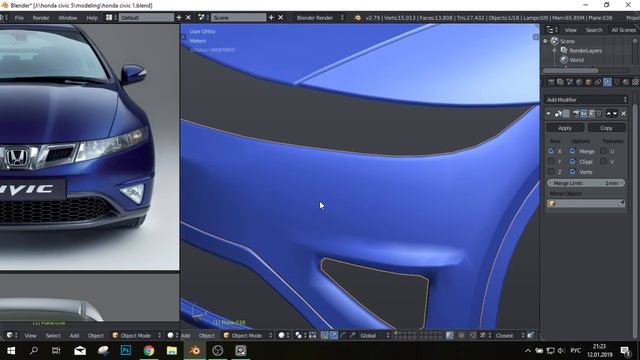This screenshot has width=640, height=360.
Task: Select the World item in the Outliner
Action: 576,60
